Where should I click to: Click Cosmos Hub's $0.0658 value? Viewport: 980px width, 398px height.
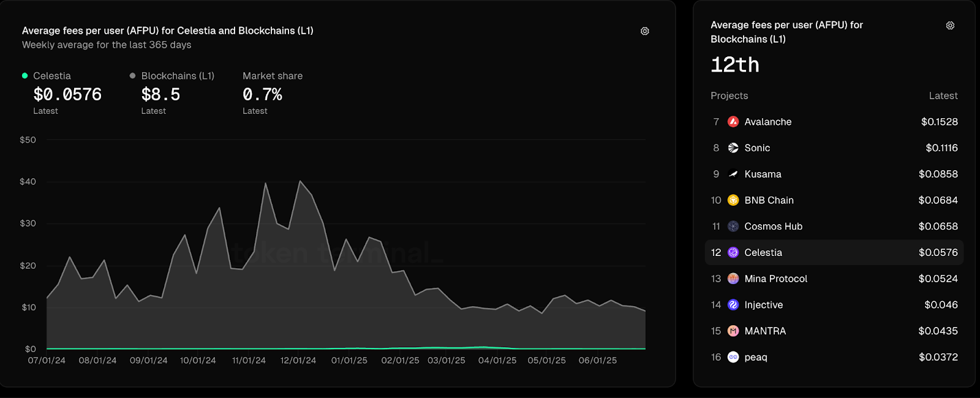point(938,227)
